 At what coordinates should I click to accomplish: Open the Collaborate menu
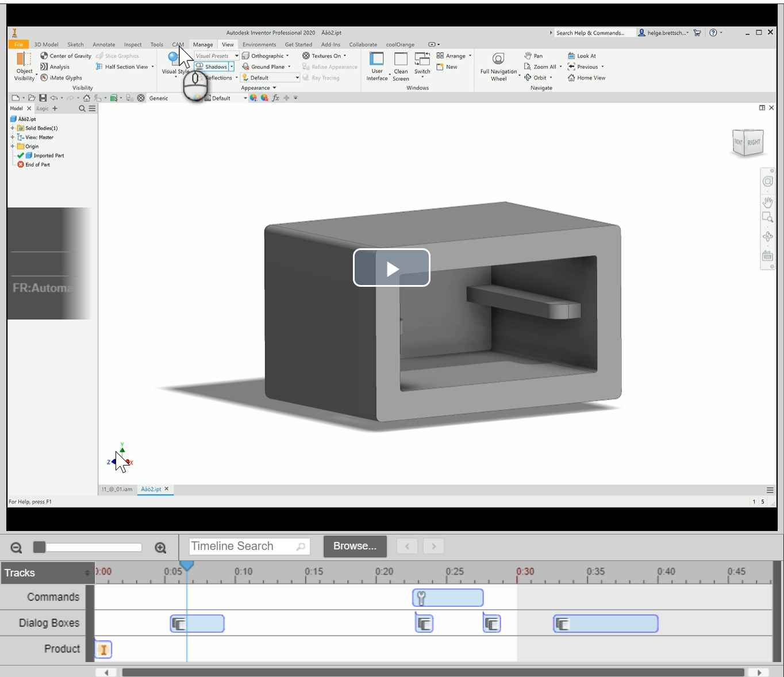click(363, 44)
